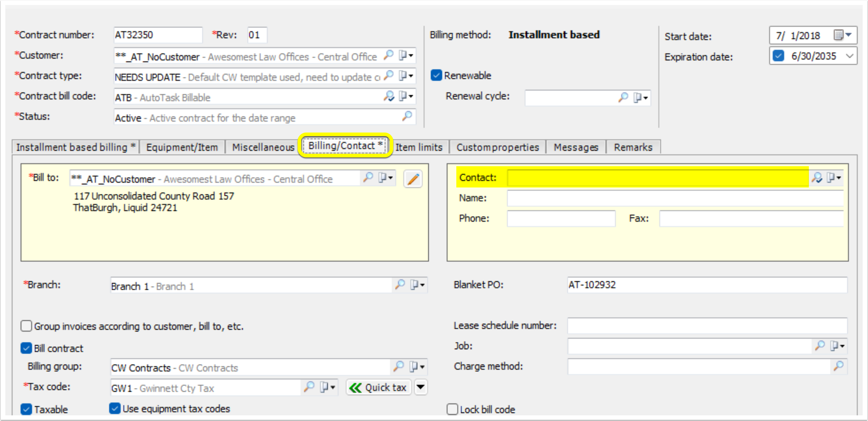Open Contact lookup magnifier icon
The width and height of the screenshot is (868, 421).
(x=817, y=177)
